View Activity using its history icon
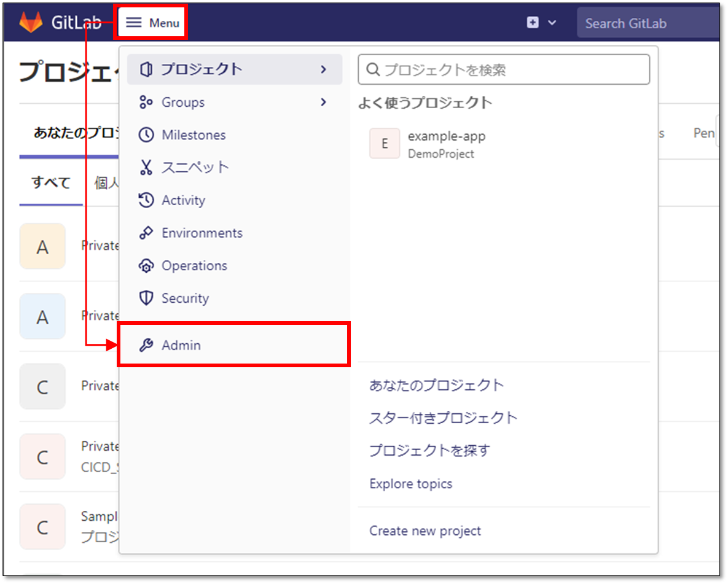728x584 pixels. 146,200
